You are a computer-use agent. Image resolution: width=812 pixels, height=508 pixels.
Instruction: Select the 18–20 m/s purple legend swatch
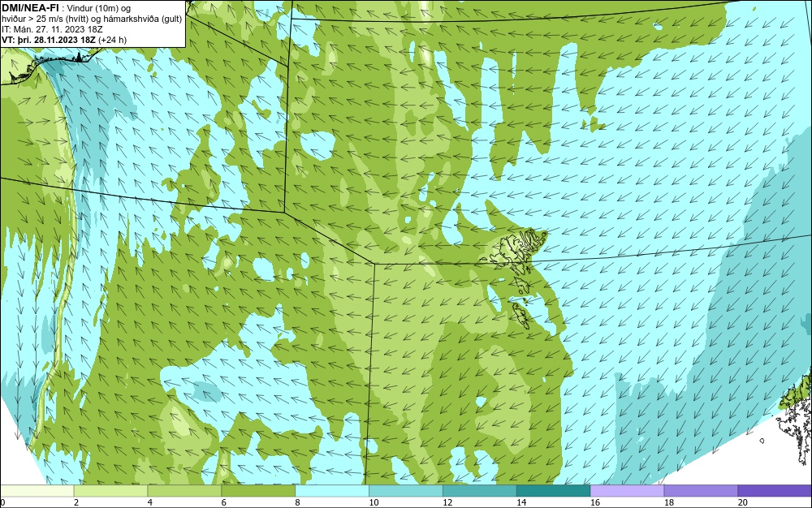pos(702,490)
